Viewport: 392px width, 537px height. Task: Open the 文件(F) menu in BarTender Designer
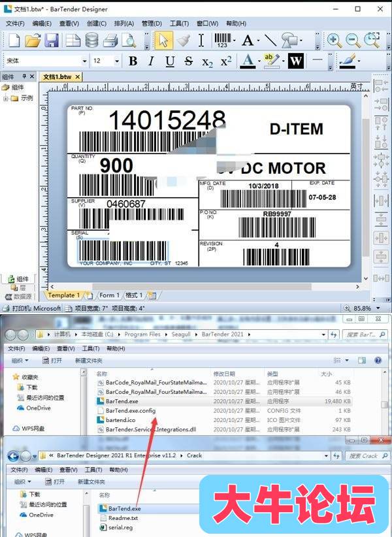point(16,24)
